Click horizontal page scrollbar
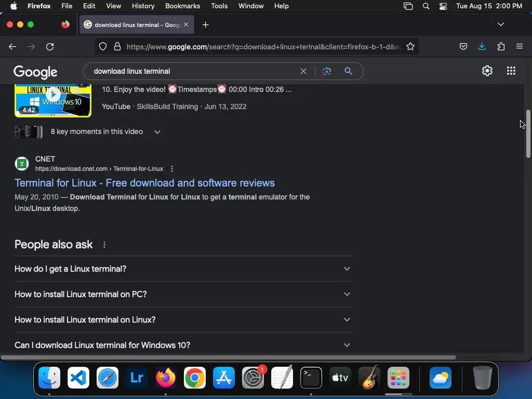Image resolution: width=532 pixels, height=399 pixels. (229, 357)
